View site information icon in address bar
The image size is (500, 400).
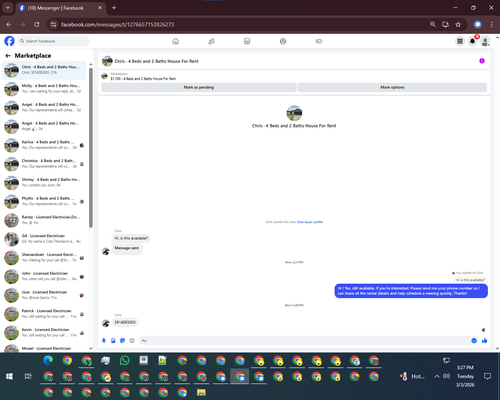pos(53,24)
